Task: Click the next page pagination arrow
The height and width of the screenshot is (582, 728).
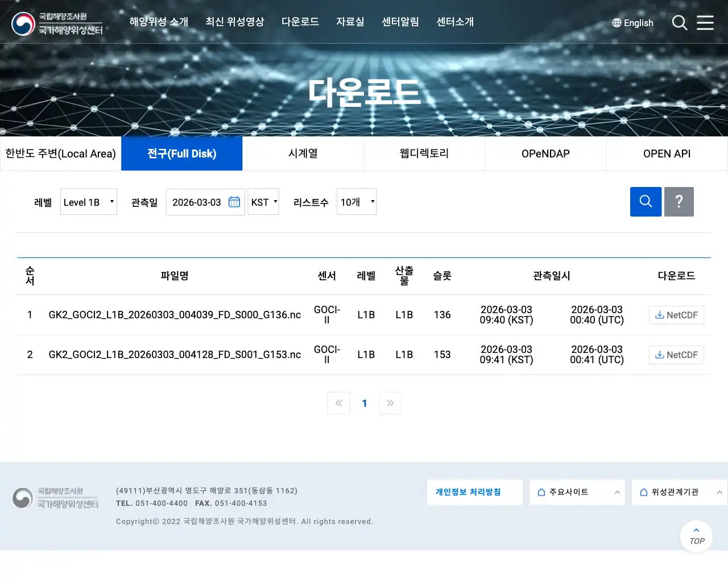Action: 390,403
